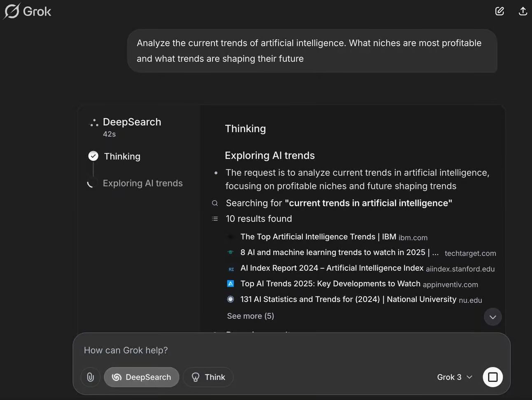532x400 pixels.
Task: Select Exploring AI trends step in sidebar
Action: coord(142,183)
